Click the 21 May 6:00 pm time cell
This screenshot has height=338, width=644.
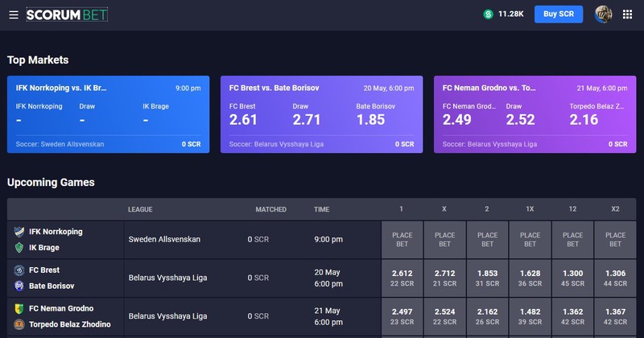(328, 316)
